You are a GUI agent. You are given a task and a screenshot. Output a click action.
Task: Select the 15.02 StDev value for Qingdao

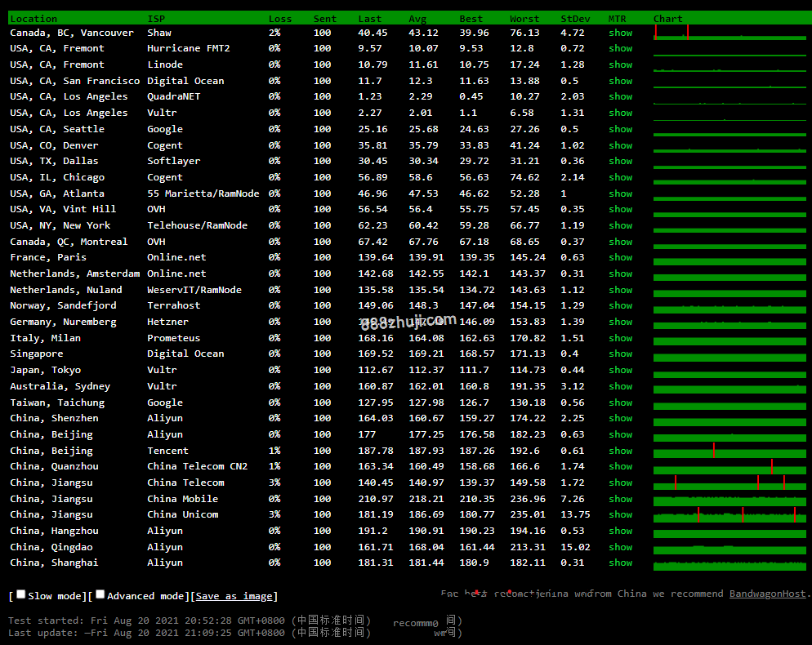click(x=575, y=547)
